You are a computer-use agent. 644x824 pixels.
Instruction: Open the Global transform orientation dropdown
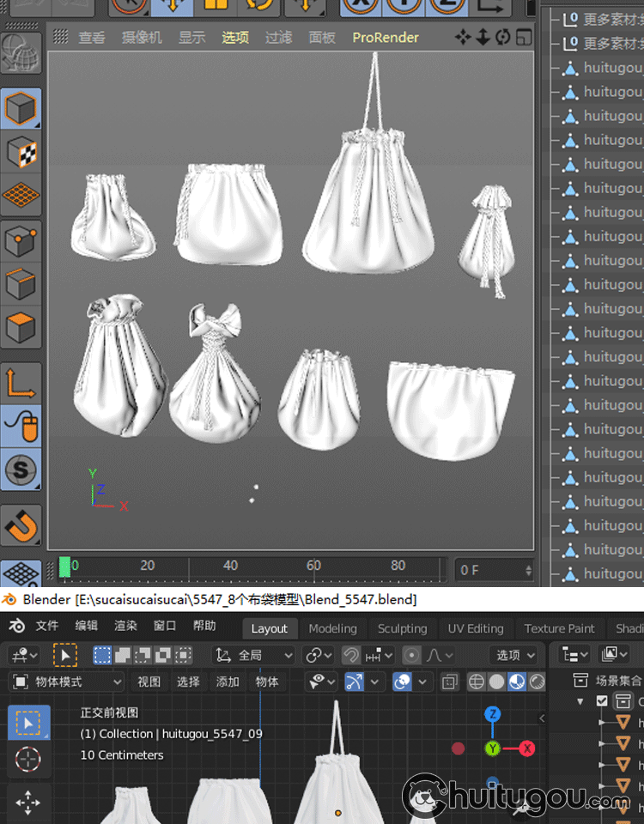253,655
